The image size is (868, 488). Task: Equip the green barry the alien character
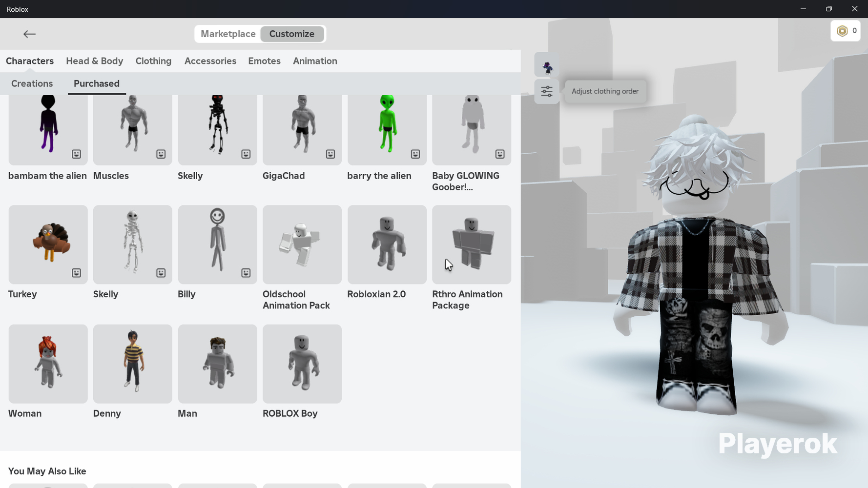[x=387, y=129]
